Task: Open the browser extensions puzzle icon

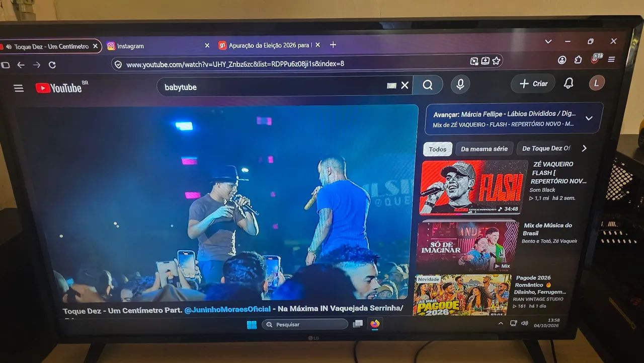Action: pyautogui.click(x=578, y=60)
